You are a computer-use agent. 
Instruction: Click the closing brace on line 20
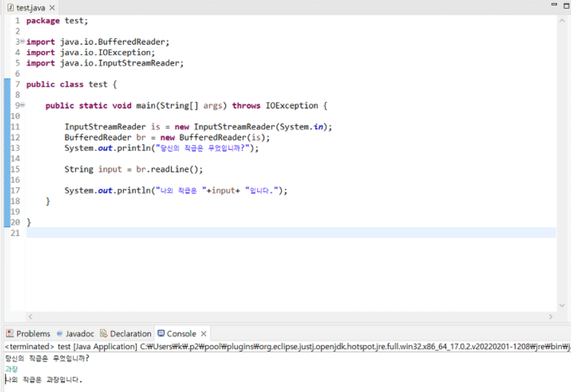29,222
